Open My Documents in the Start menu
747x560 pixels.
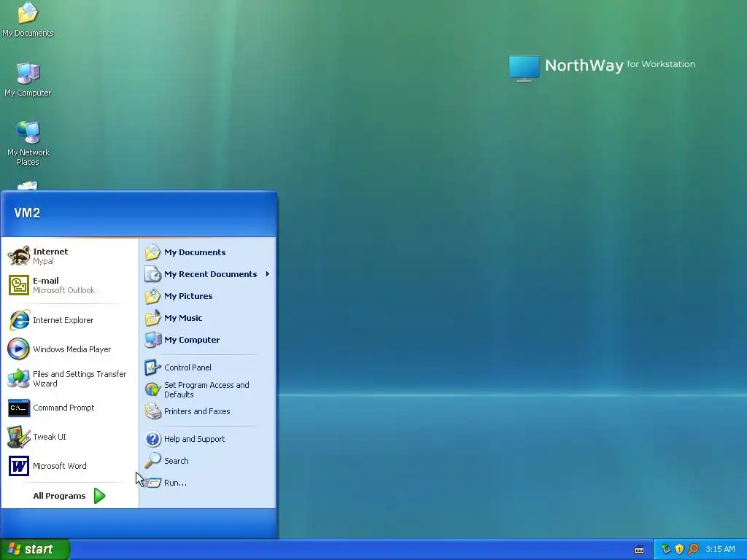[x=207, y=252]
